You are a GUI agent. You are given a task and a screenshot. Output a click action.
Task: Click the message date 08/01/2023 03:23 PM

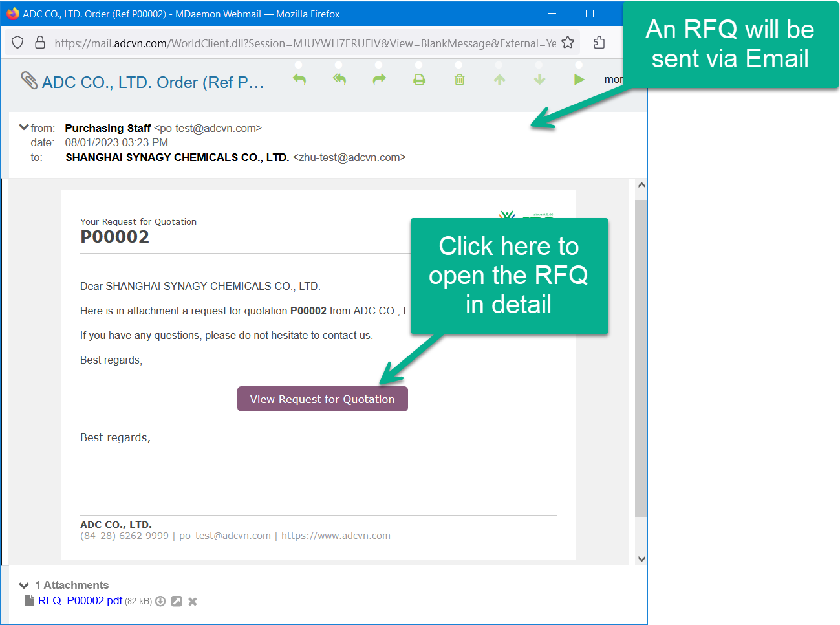click(x=116, y=142)
